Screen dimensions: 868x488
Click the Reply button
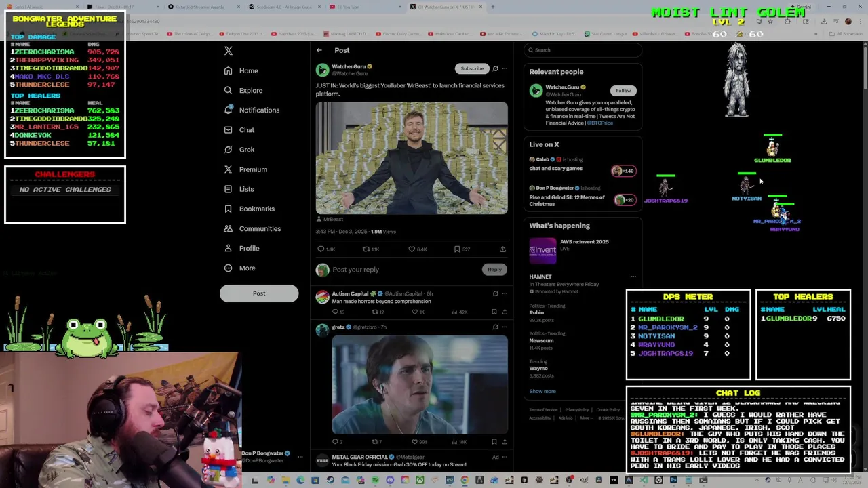tap(494, 270)
